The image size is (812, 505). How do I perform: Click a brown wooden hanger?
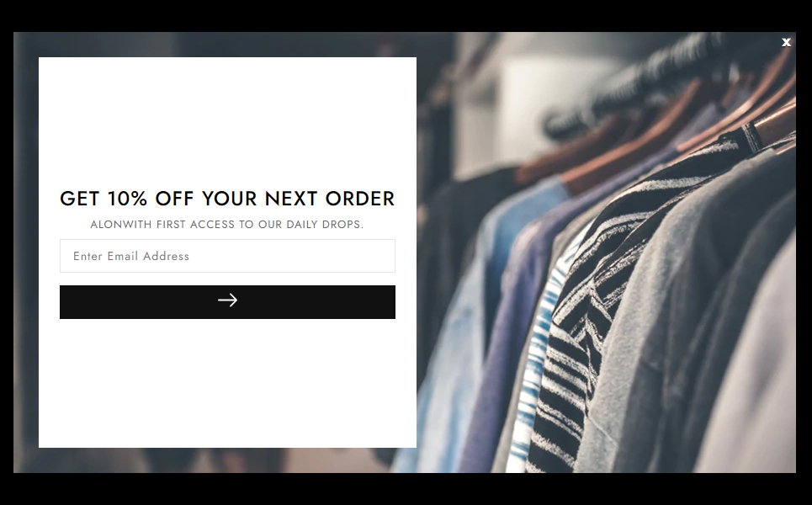click(622, 150)
